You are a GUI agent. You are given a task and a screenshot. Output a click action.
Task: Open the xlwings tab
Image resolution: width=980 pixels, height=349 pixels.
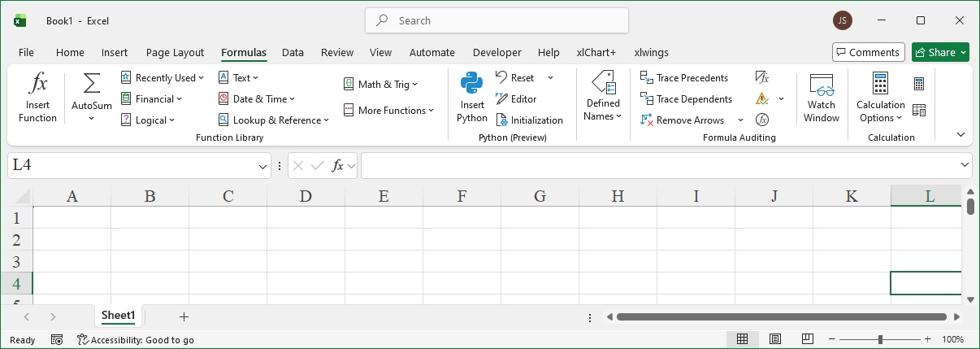[x=652, y=52]
